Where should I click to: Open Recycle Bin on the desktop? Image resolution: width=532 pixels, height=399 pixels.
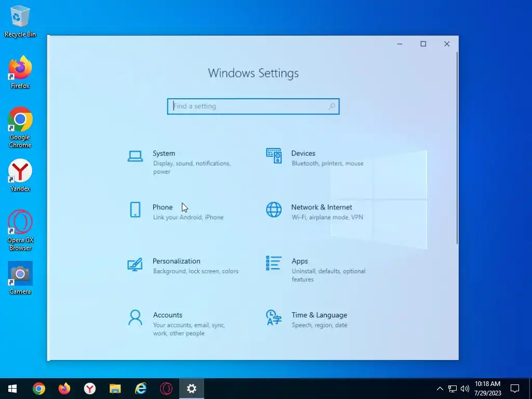point(20,21)
